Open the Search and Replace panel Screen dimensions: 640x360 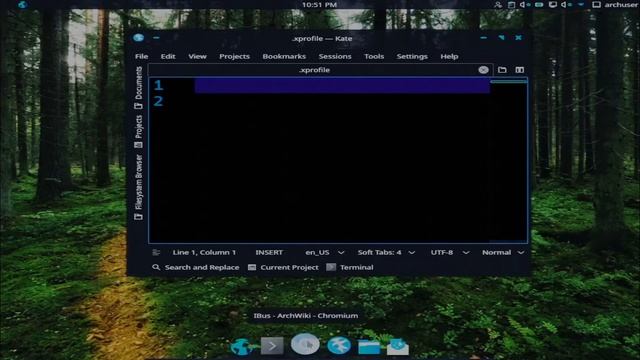pyautogui.click(x=196, y=267)
